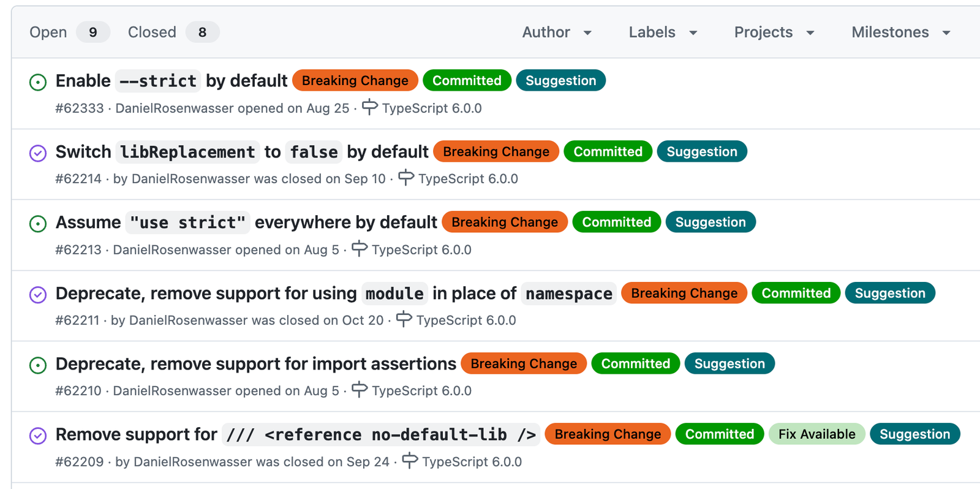
Task: Click DanielRosenwasser author on issue #62211
Action: (x=188, y=320)
